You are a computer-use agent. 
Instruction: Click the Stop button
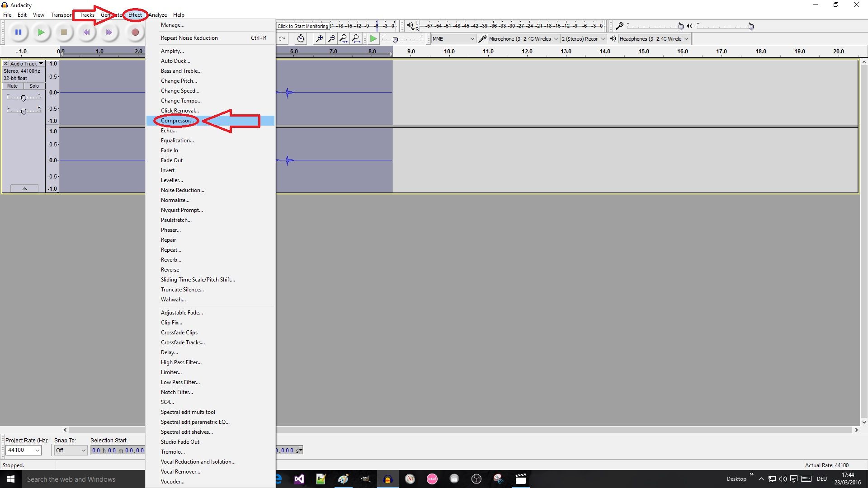pyautogui.click(x=64, y=32)
